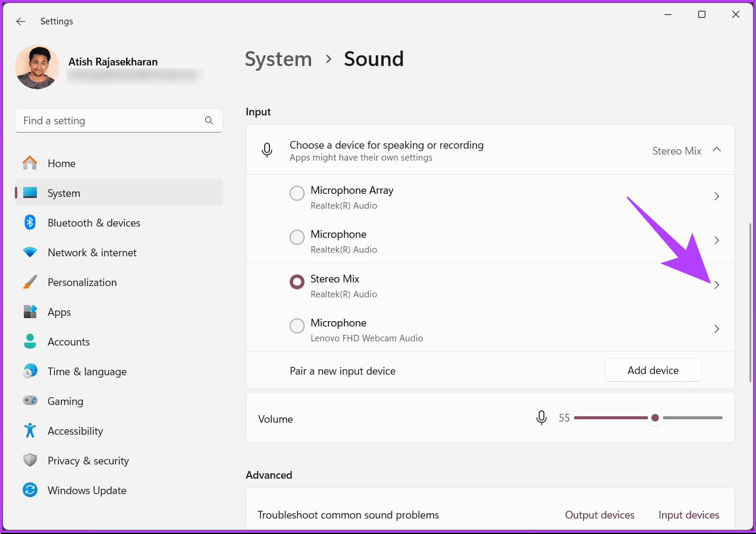Adjust the input Volume slider
Screen dimensions: 756x534
click(x=655, y=417)
